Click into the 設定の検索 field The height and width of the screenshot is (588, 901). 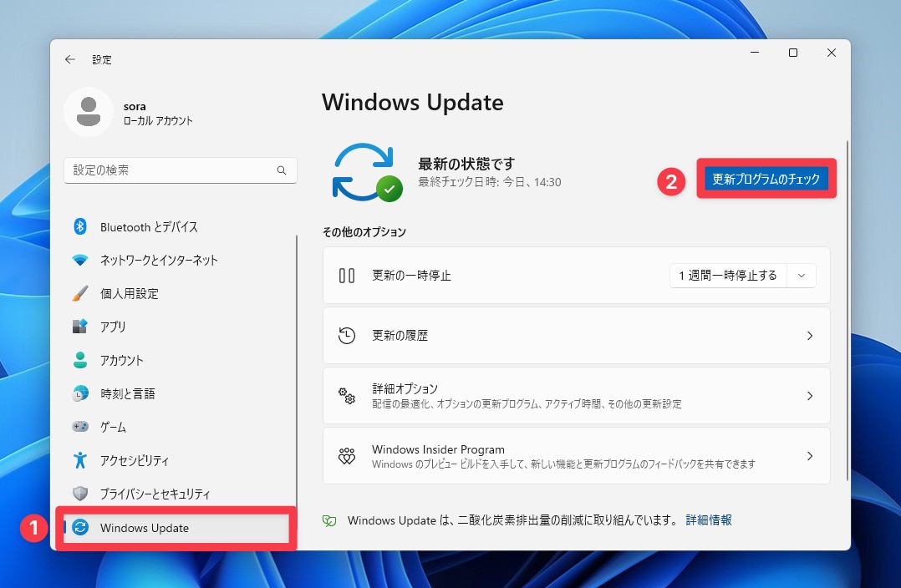[171, 170]
